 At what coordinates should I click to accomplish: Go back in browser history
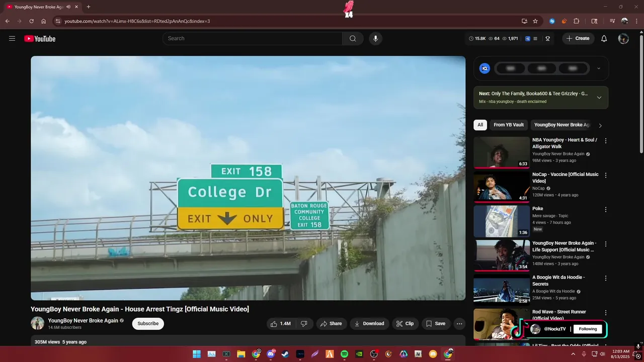click(x=7, y=21)
